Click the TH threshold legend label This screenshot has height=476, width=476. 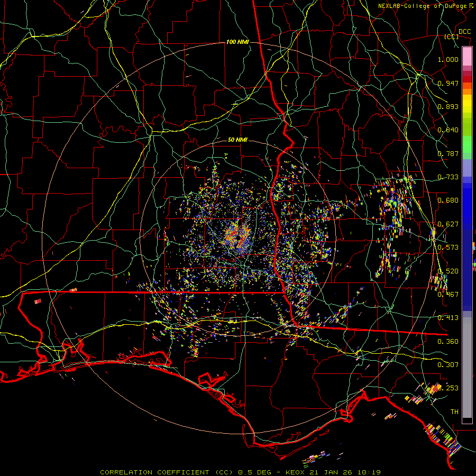click(454, 412)
